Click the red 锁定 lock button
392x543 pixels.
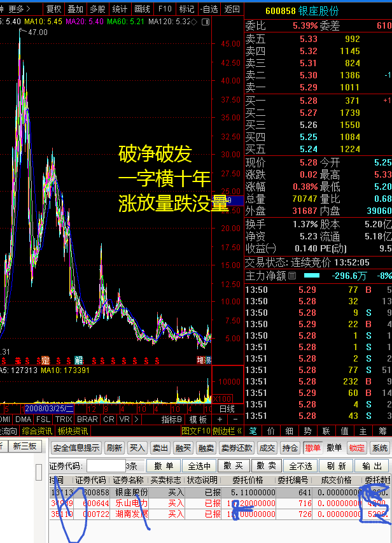(356, 448)
